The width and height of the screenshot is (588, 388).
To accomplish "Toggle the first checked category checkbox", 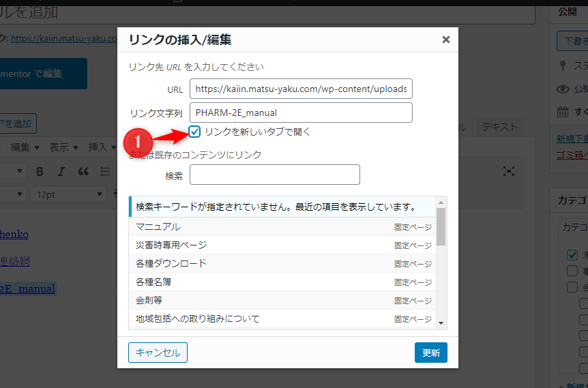I will pyautogui.click(x=573, y=255).
